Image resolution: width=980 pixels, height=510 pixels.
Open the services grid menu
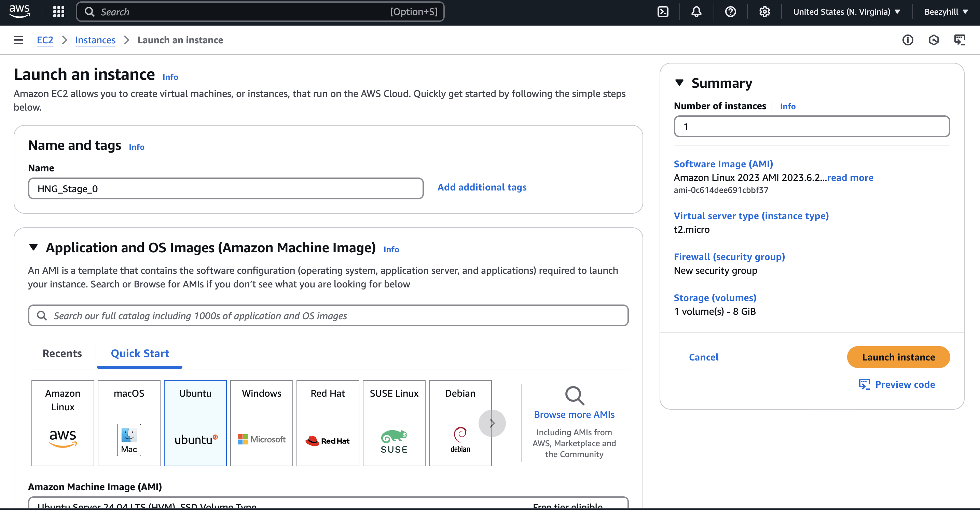(x=59, y=12)
